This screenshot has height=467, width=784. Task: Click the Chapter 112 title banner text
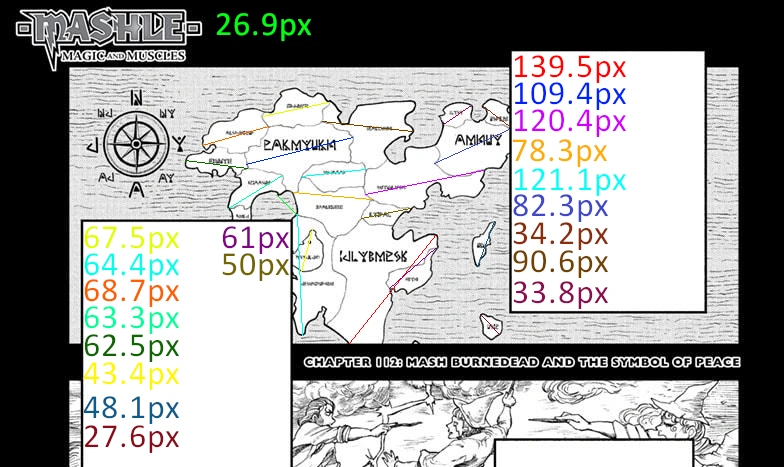[x=522, y=362]
